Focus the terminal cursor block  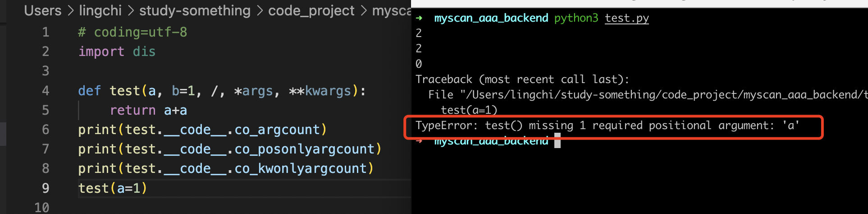tap(557, 141)
